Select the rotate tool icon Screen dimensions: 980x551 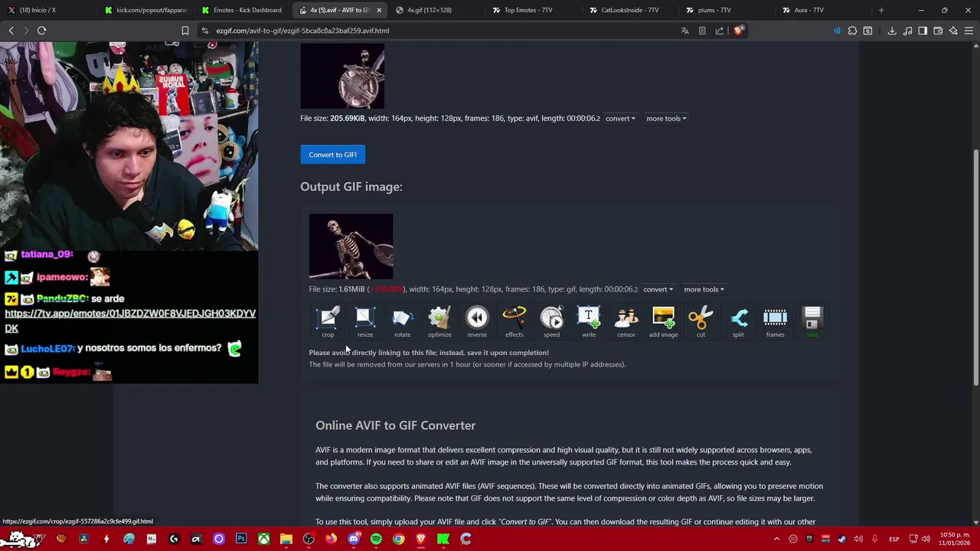402,321
